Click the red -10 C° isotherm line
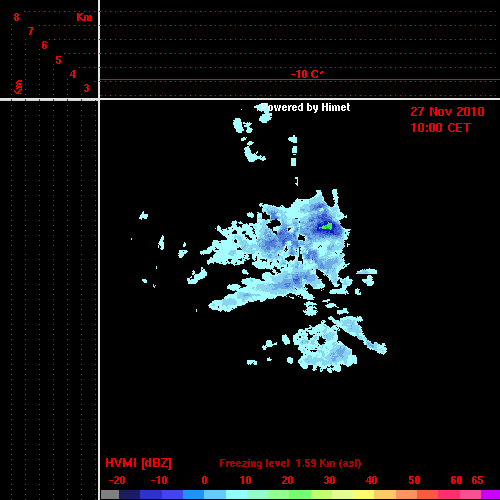The width and height of the screenshot is (500, 500). 300,80
